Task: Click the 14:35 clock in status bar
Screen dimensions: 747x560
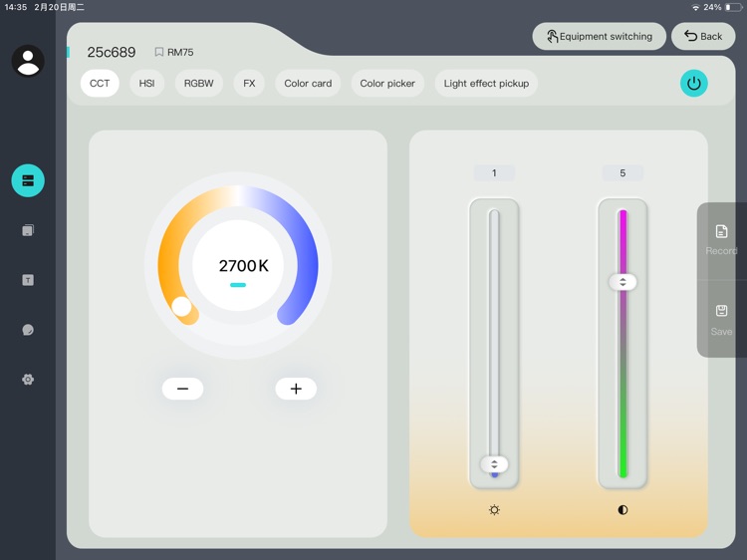Action: point(15,7)
